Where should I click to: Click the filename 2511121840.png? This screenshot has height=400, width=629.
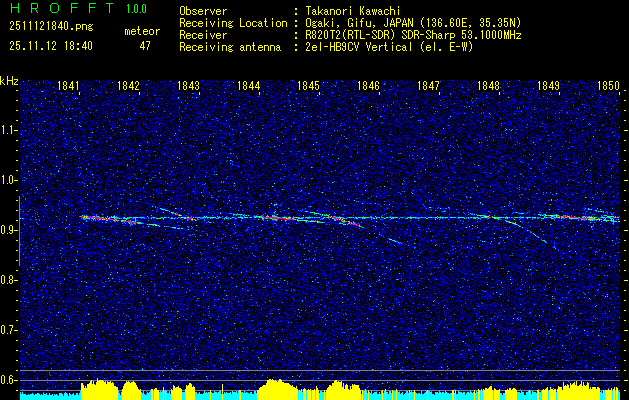tap(51, 26)
